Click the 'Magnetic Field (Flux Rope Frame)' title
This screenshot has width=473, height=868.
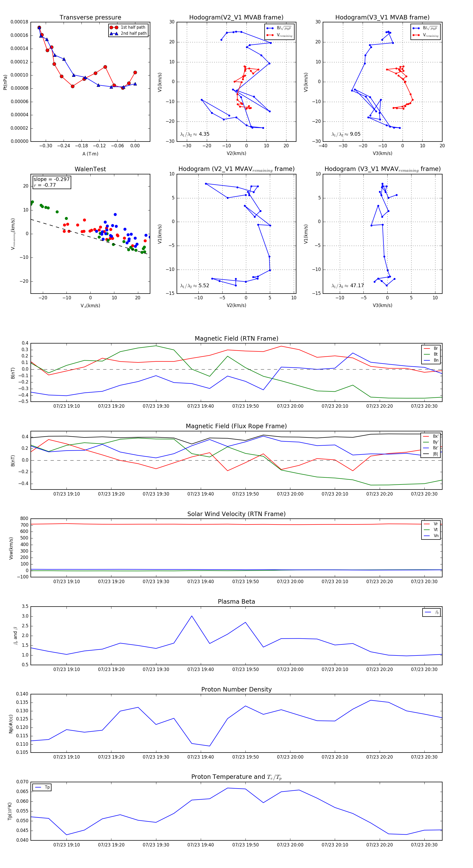pyautogui.click(x=236, y=426)
